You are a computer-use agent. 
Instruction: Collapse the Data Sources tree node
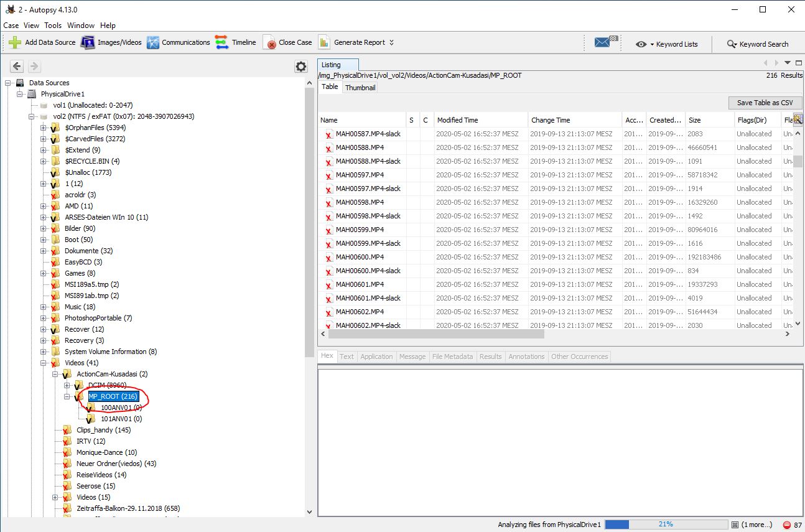[9, 83]
